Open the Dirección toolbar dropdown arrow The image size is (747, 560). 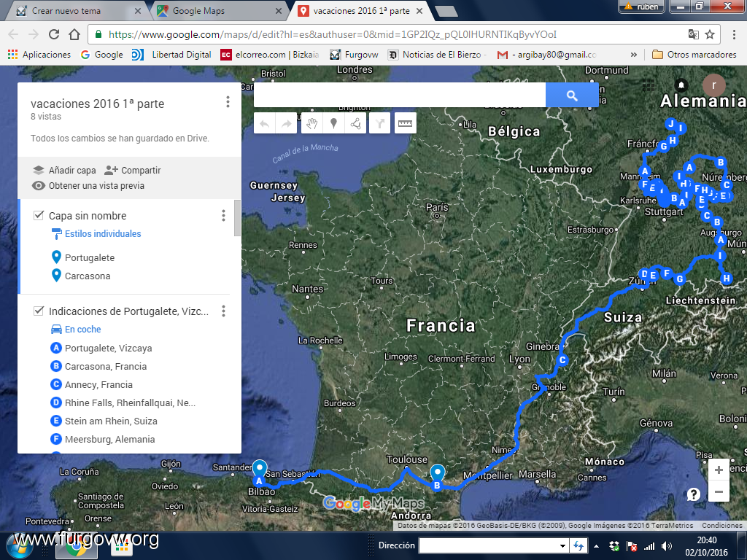pos(562,545)
